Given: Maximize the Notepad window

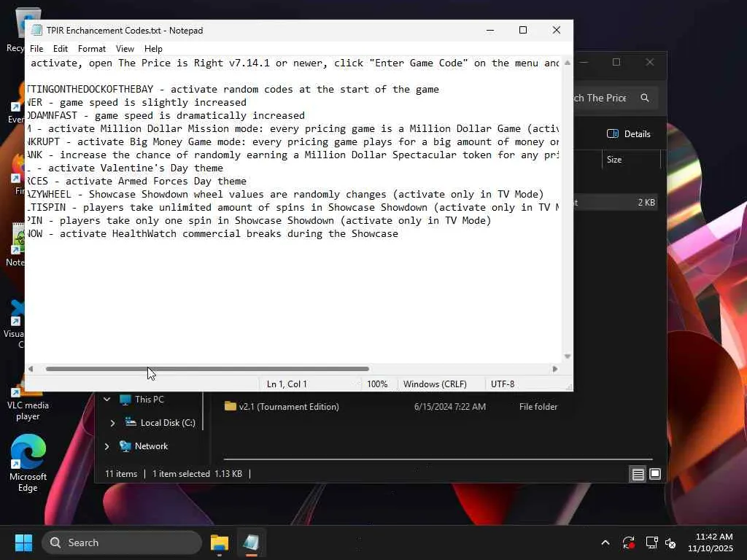Looking at the screenshot, I should 522,30.
